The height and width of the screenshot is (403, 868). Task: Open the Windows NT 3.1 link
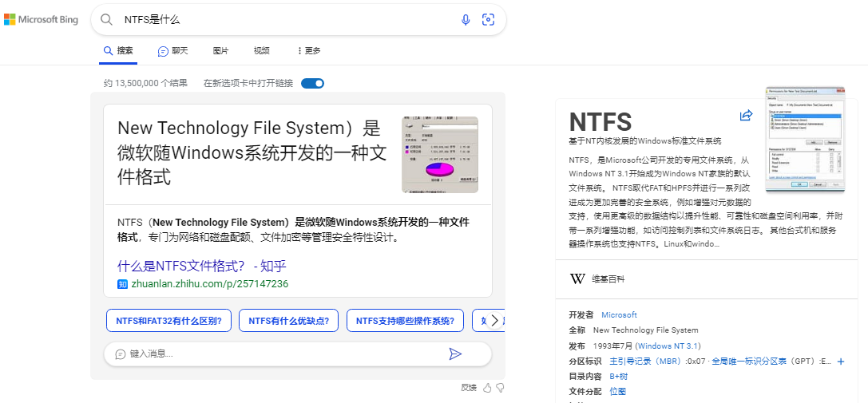(x=668, y=346)
